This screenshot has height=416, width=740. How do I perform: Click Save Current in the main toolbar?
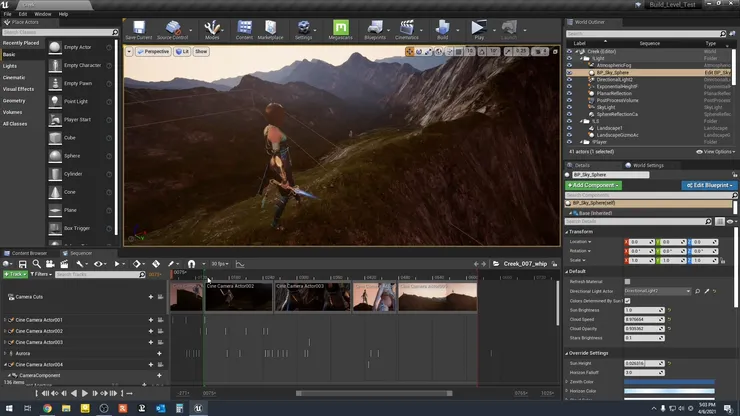point(139,30)
